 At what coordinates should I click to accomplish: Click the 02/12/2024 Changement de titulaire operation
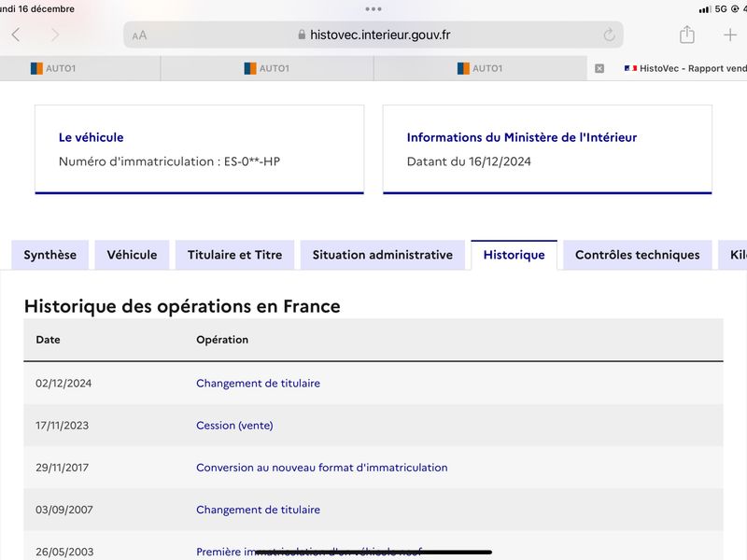tap(259, 384)
